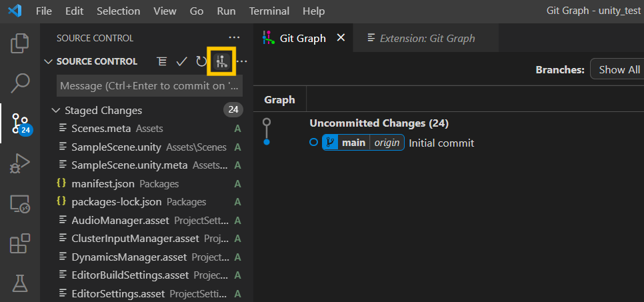Collapse the Source Control section chevron
Viewport: 644px width, 302px height.
pos(49,61)
